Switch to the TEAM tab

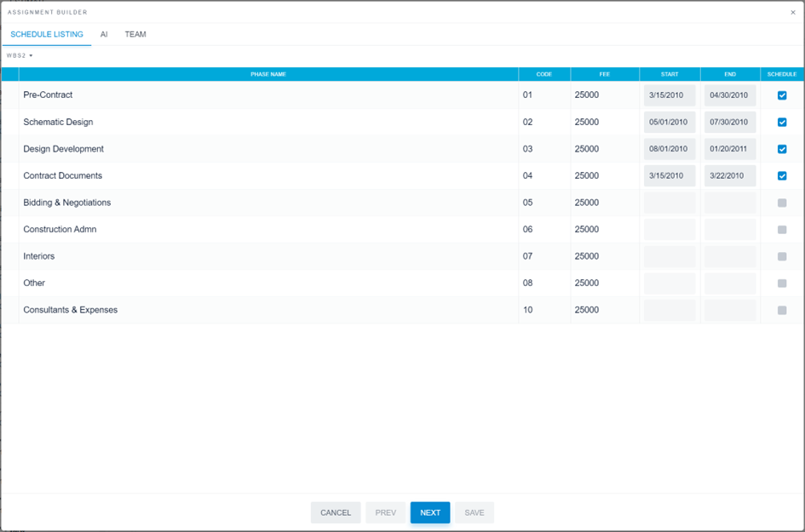[135, 35]
